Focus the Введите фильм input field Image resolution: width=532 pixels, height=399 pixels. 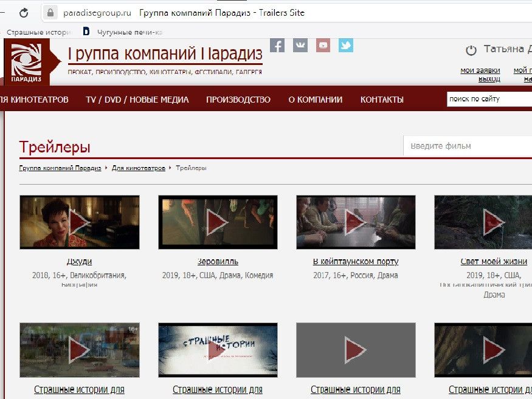(468, 146)
